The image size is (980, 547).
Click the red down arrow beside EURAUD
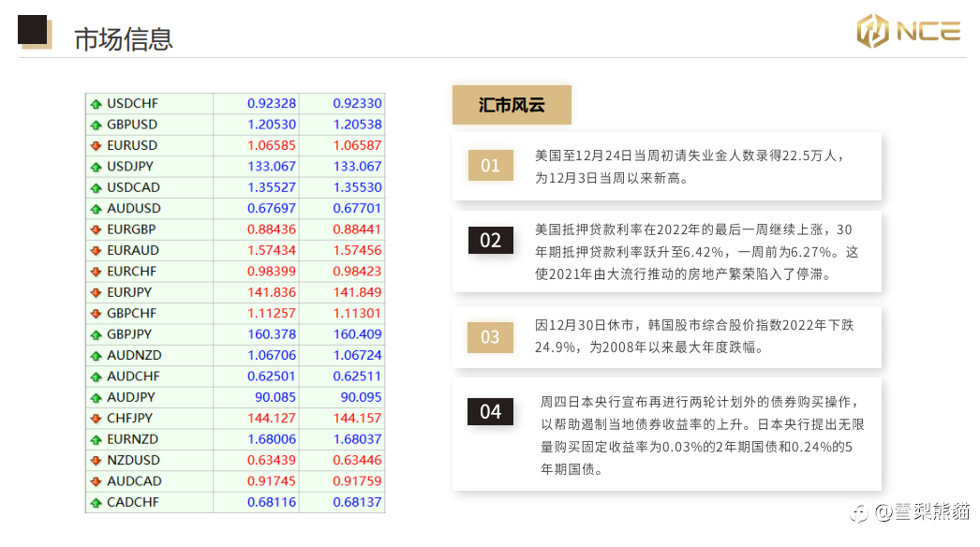96,251
